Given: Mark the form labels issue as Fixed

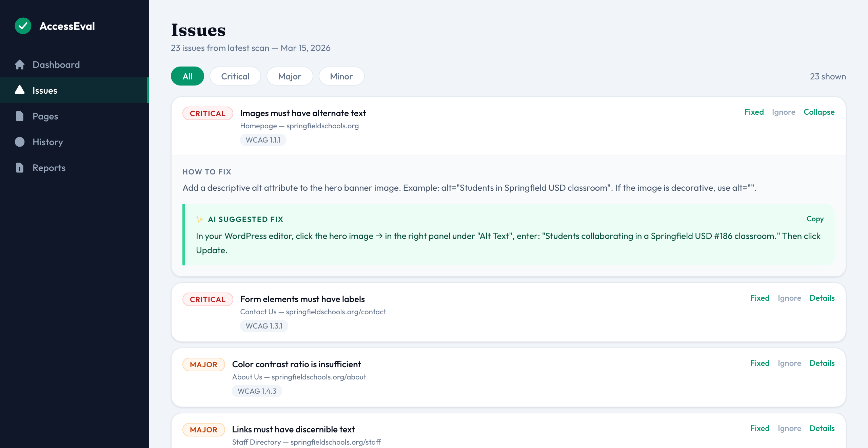Looking at the screenshot, I should pos(760,298).
